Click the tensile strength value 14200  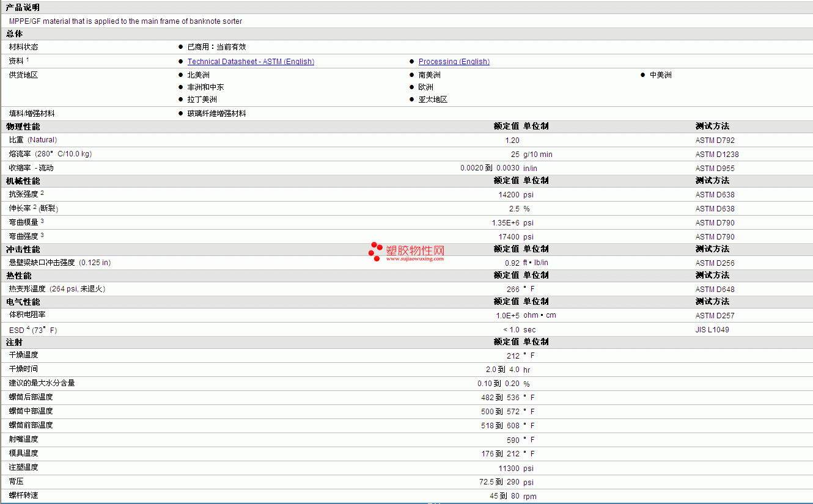[x=509, y=195]
